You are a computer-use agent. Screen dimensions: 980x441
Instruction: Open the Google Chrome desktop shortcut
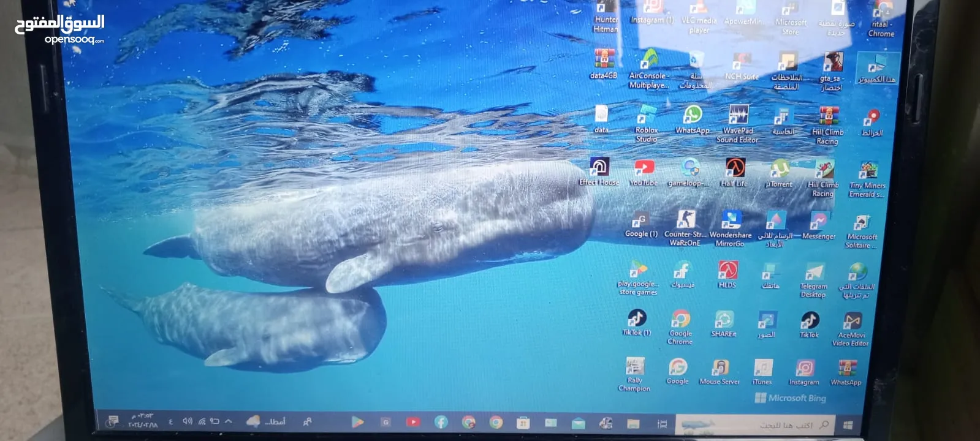[680, 327]
